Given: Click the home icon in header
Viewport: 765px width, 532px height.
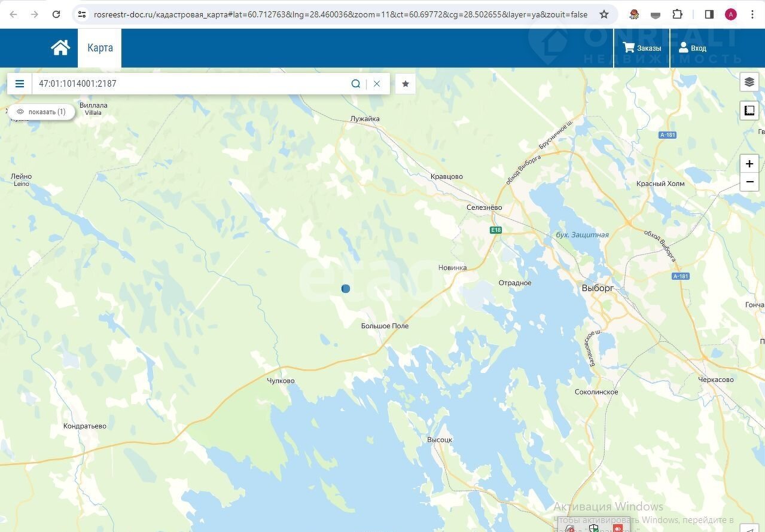Looking at the screenshot, I should [x=60, y=48].
